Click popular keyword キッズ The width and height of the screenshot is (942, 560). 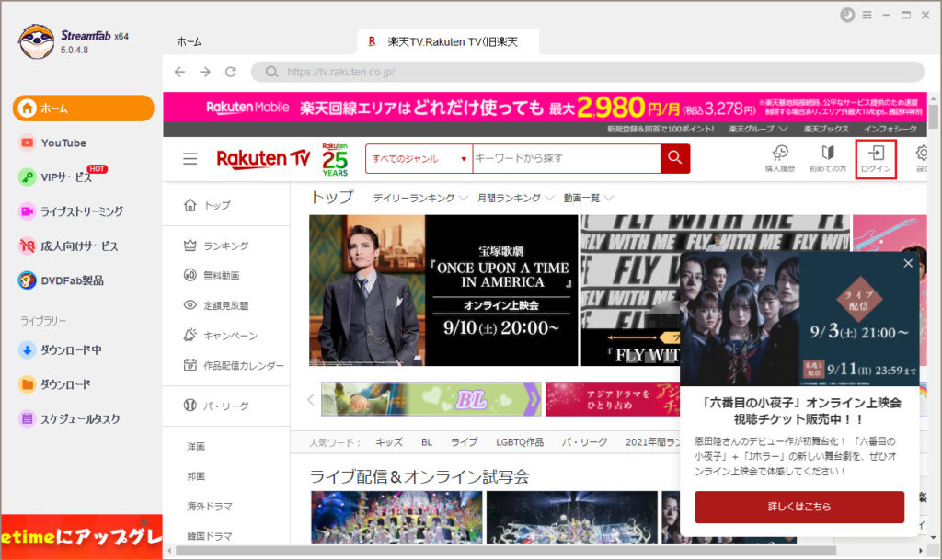pos(389,442)
